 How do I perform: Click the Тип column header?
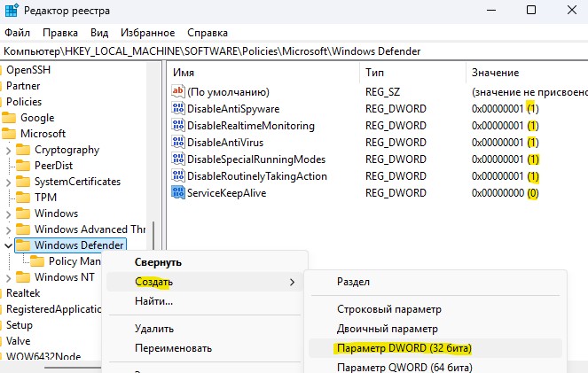click(413, 73)
